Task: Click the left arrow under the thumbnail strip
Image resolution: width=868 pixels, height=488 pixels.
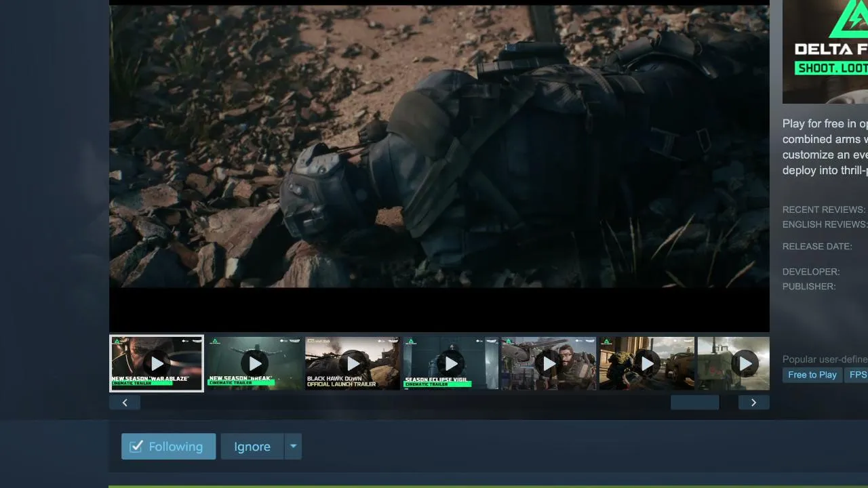Action: click(x=125, y=403)
